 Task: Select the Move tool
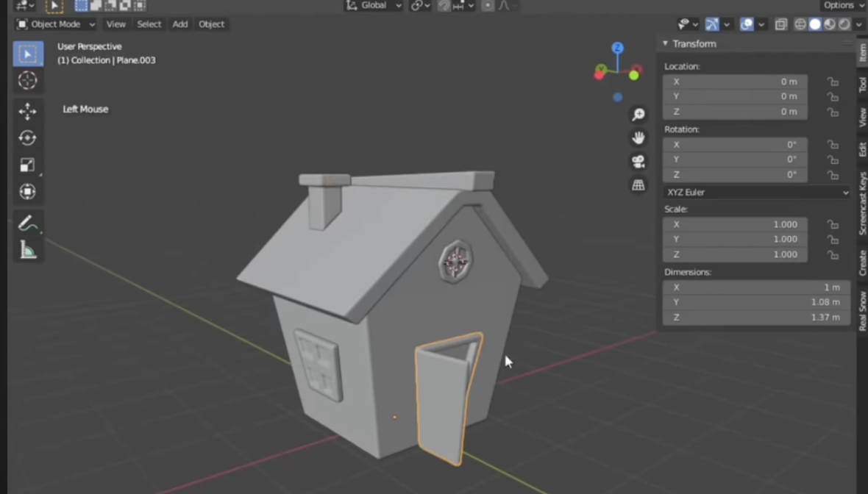[28, 111]
